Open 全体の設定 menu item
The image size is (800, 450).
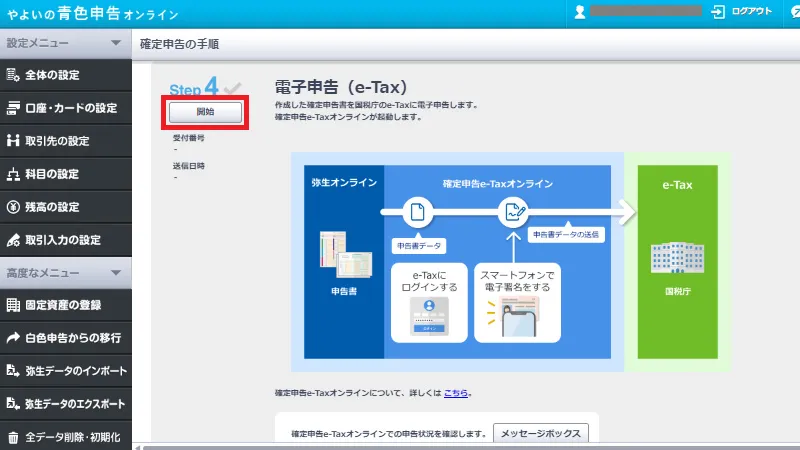tap(66, 75)
